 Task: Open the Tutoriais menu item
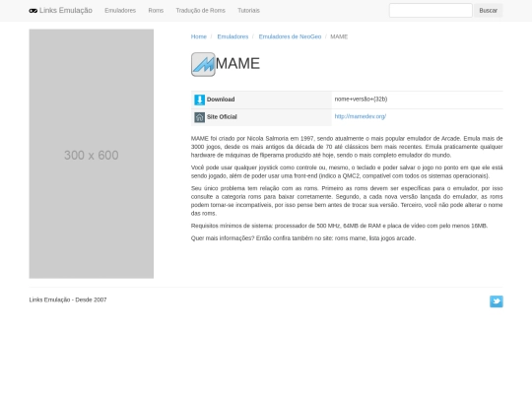[x=248, y=11]
